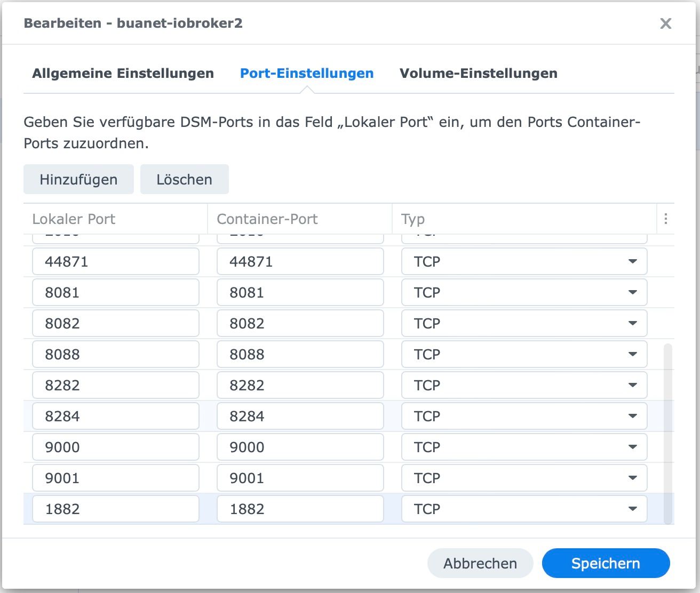Open the column options three-dot menu
The image size is (700, 593).
[x=665, y=219]
